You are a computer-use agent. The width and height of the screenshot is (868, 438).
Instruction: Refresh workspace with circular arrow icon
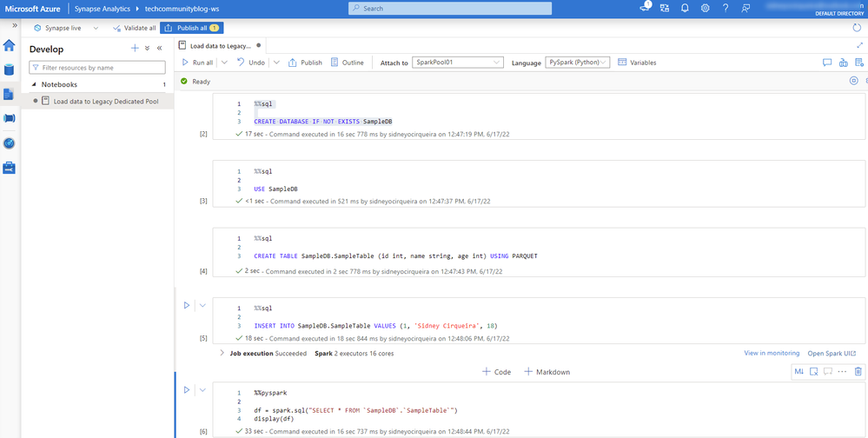[x=857, y=28]
